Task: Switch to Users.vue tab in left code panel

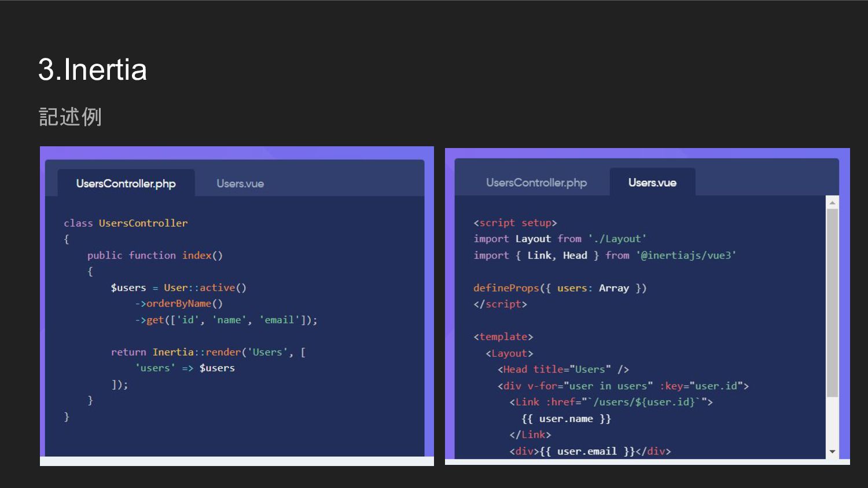Action: click(x=240, y=183)
